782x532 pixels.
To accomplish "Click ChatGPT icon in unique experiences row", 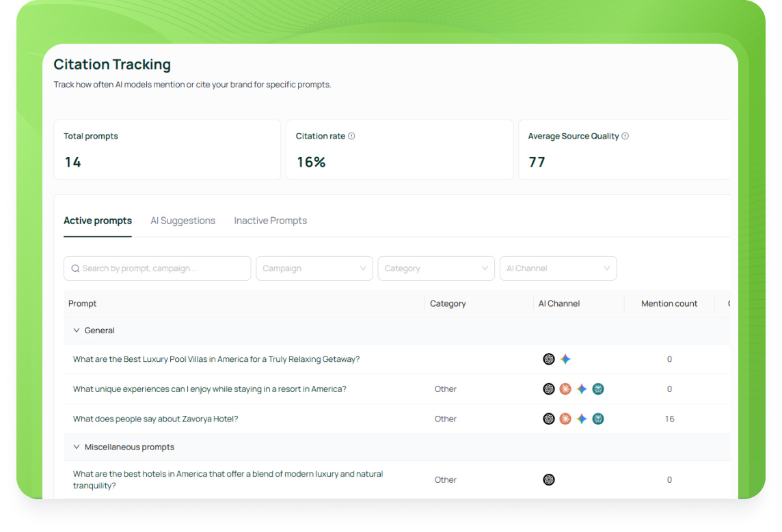I will pyautogui.click(x=549, y=389).
